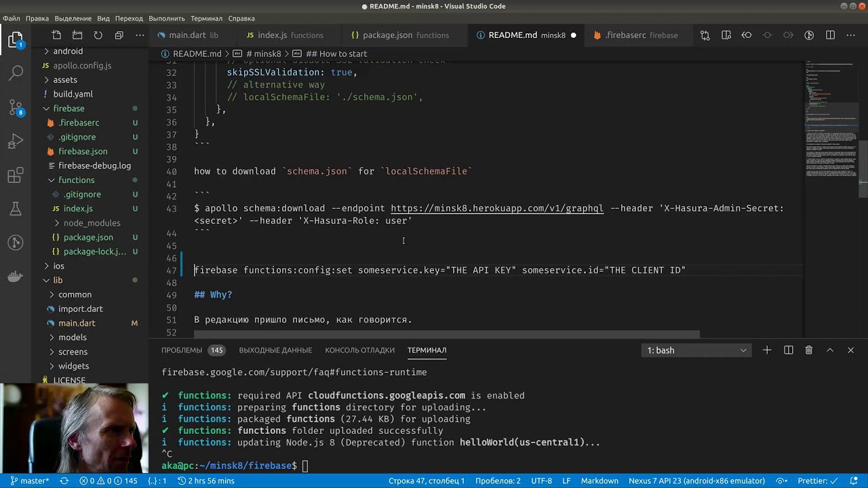Open the Testing flask view
The height and width of the screenshot is (488, 868).
coord(16,209)
